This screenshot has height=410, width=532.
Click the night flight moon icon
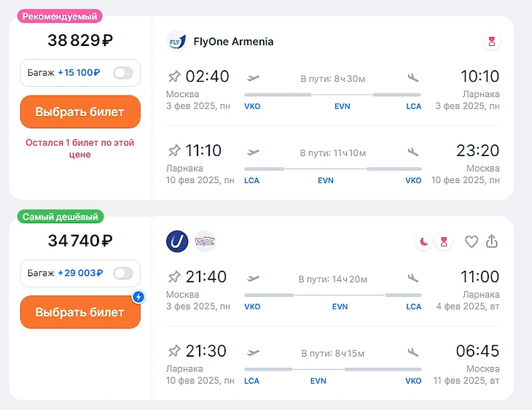tap(423, 241)
